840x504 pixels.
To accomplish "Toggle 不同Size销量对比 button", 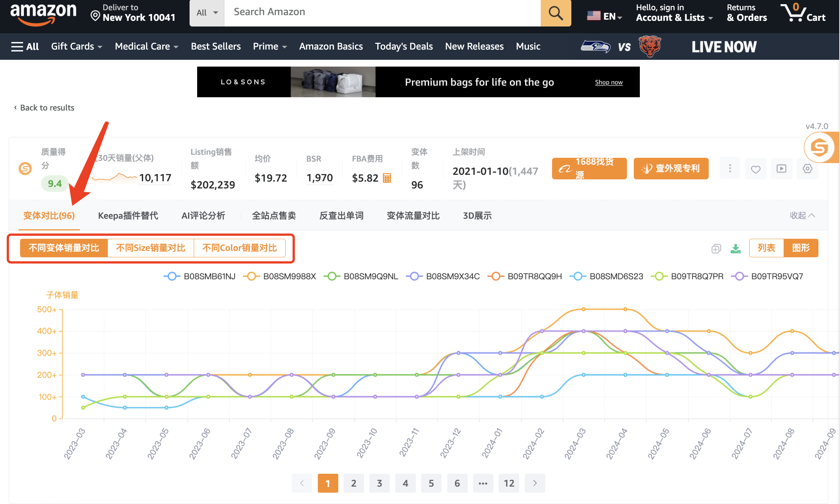I will coord(151,247).
